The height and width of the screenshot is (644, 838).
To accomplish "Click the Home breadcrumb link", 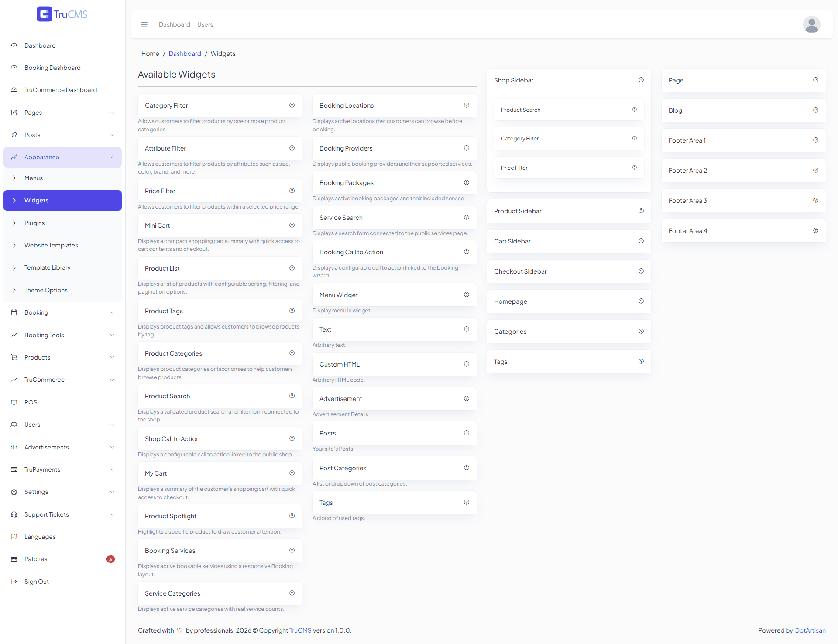I will tap(150, 54).
